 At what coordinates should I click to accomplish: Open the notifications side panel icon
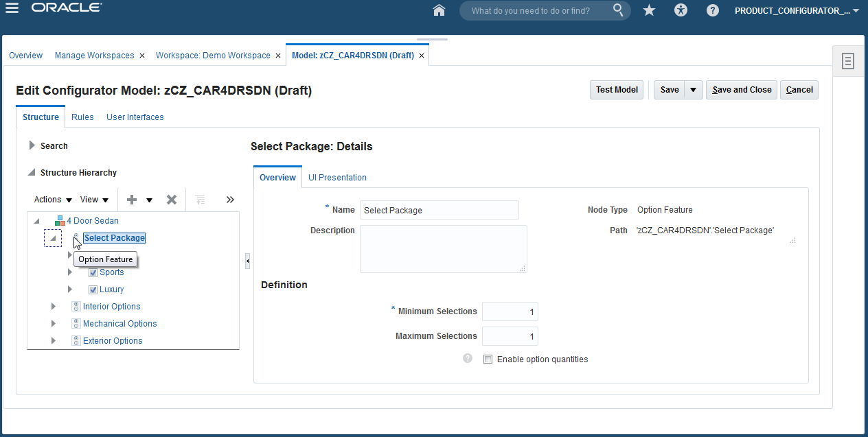848,60
